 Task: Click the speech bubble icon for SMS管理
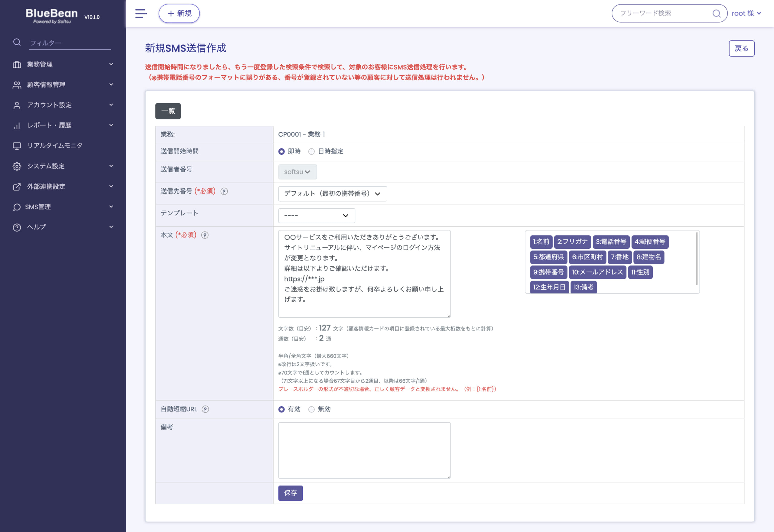click(17, 207)
